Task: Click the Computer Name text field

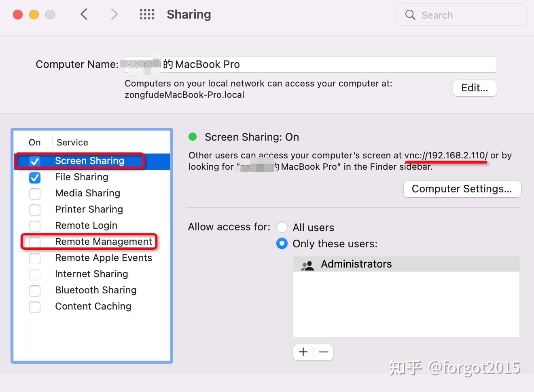Action: 310,64
